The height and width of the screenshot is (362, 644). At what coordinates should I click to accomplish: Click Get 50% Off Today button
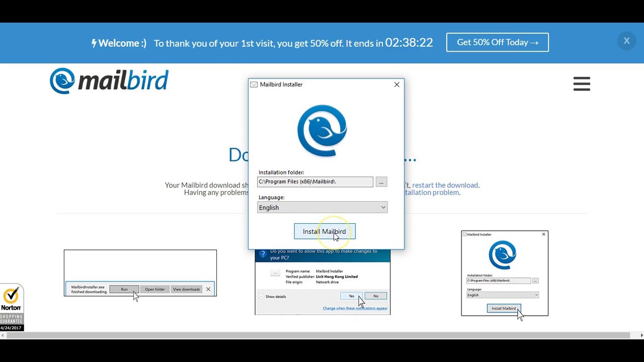(x=497, y=42)
